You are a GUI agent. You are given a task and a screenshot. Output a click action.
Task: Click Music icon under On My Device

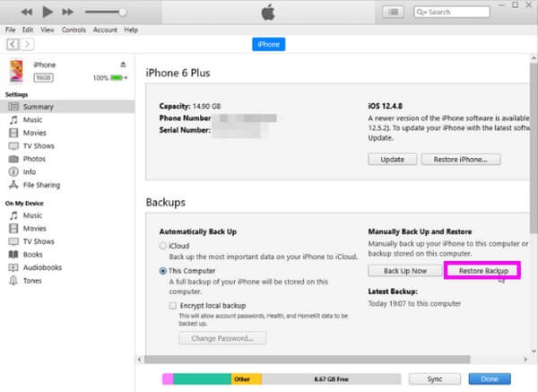click(x=13, y=215)
